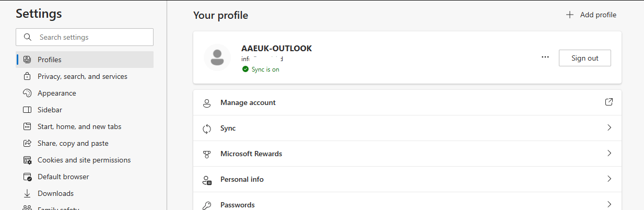The image size is (644, 210).
Task: Open the three-dot more options menu
Action: (x=545, y=57)
